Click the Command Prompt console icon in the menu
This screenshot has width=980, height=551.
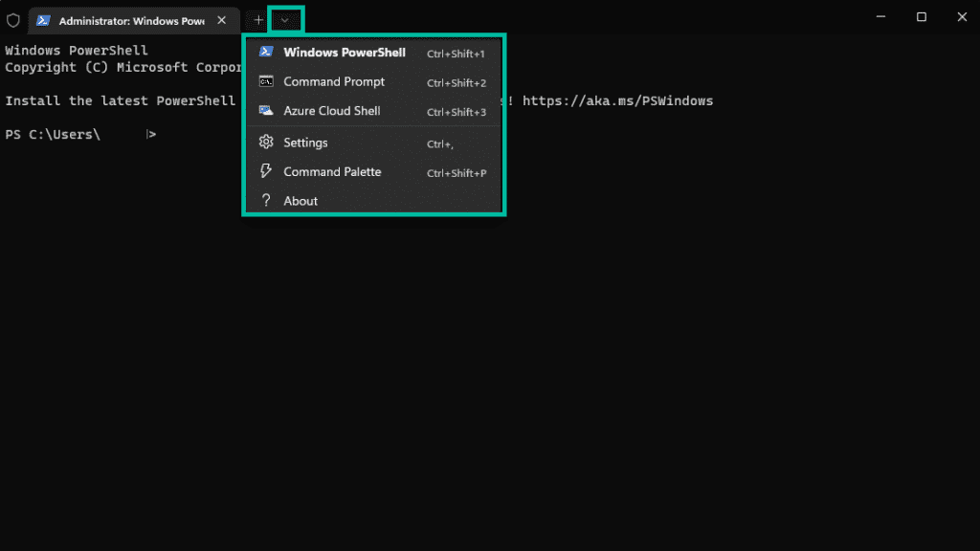(266, 82)
